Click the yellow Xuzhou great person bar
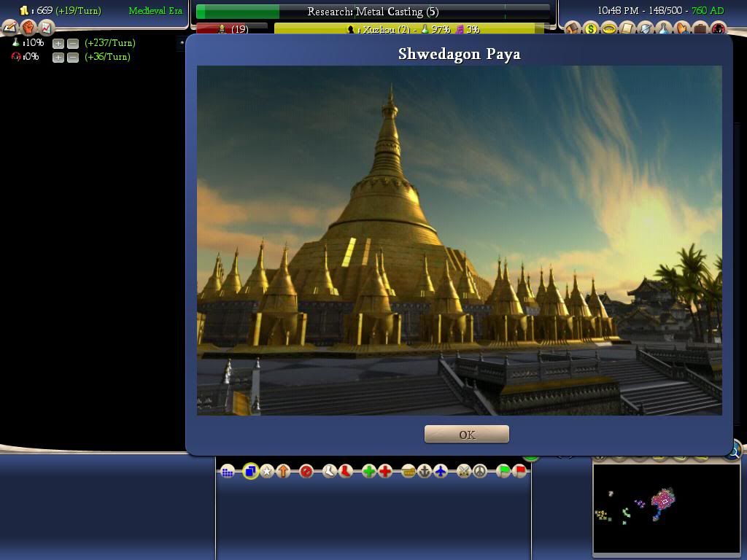 tap(409, 29)
